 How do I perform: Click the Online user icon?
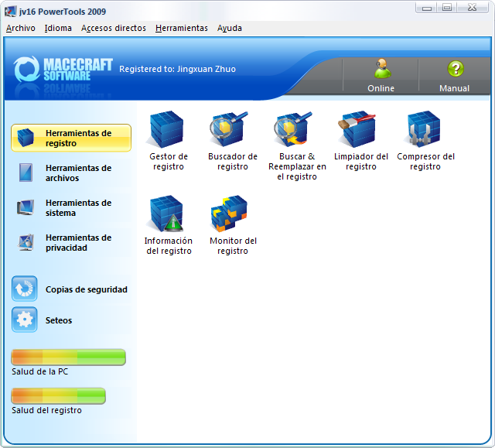click(381, 70)
